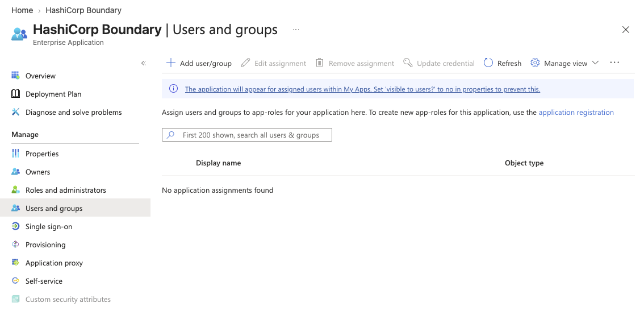The height and width of the screenshot is (311, 644).
Task: Click HashiCorp Boundary breadcrumb link
Action: coord(83,10)
